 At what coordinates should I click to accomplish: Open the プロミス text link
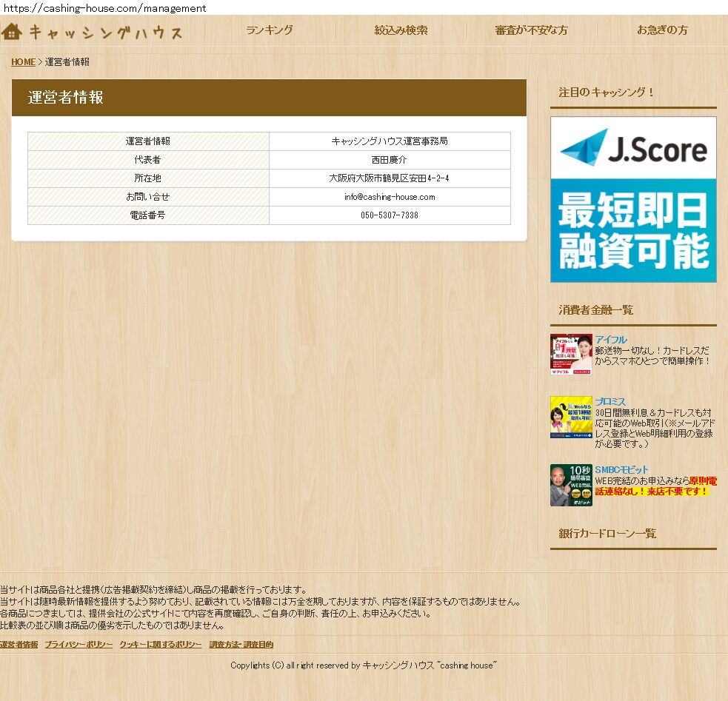[x=610, y=402]
